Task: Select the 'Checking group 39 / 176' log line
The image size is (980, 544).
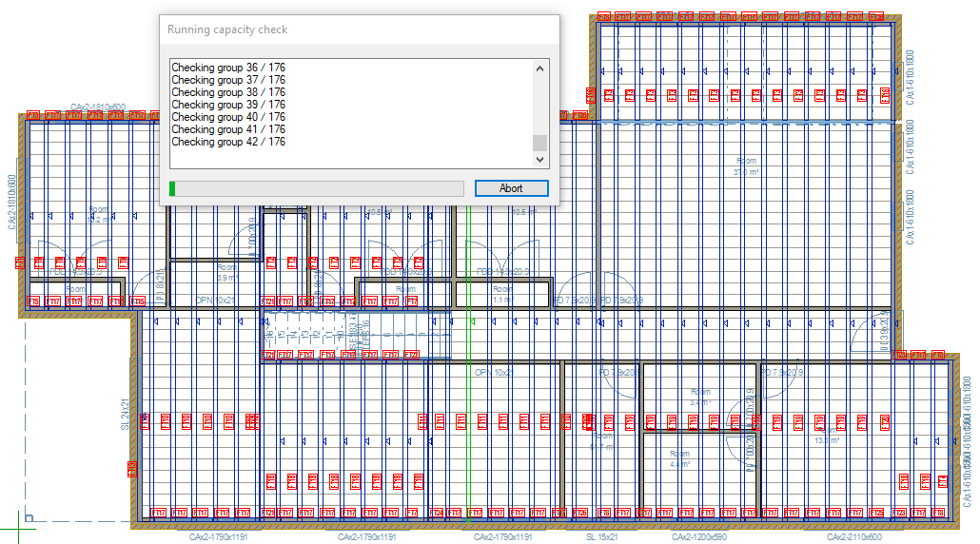Action: [228, 105]
